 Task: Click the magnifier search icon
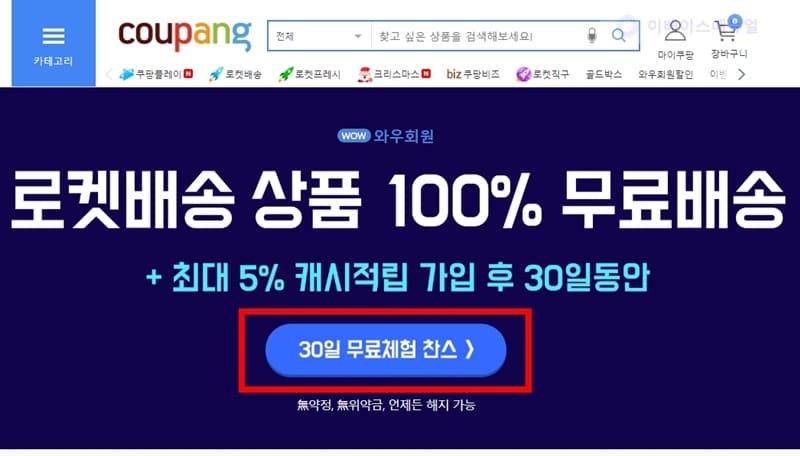tap(618, 36)
